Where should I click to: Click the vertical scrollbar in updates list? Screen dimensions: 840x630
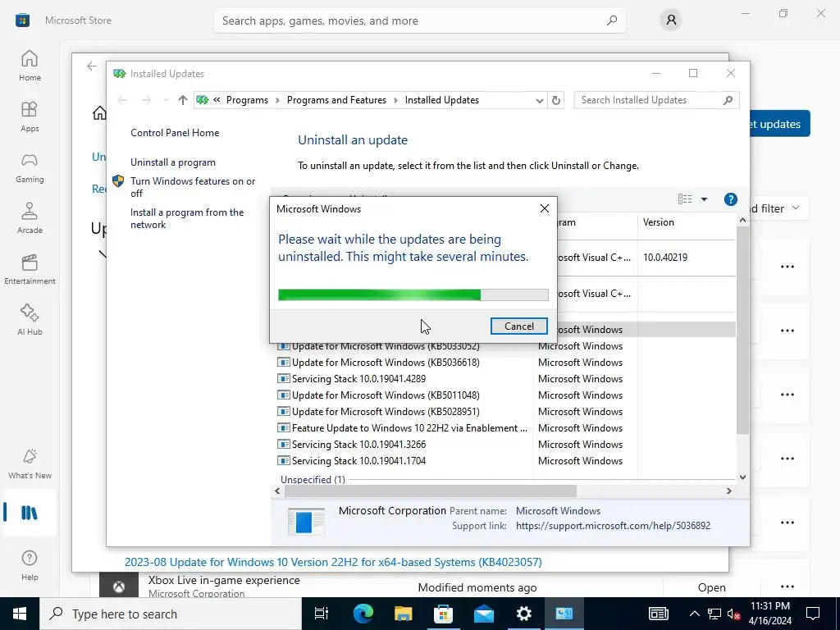pyautogui.click(x=742, y=331)
